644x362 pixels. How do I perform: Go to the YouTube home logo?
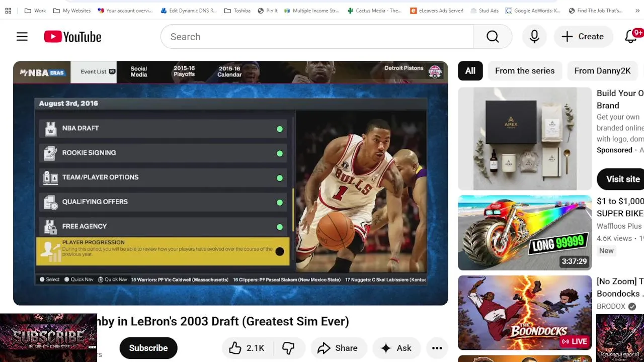(x=73, y=37)
